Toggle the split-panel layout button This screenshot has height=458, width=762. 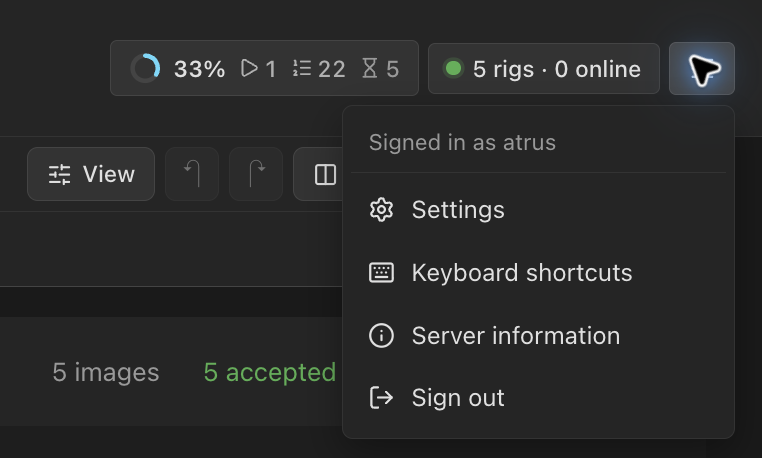coord(318,174)
